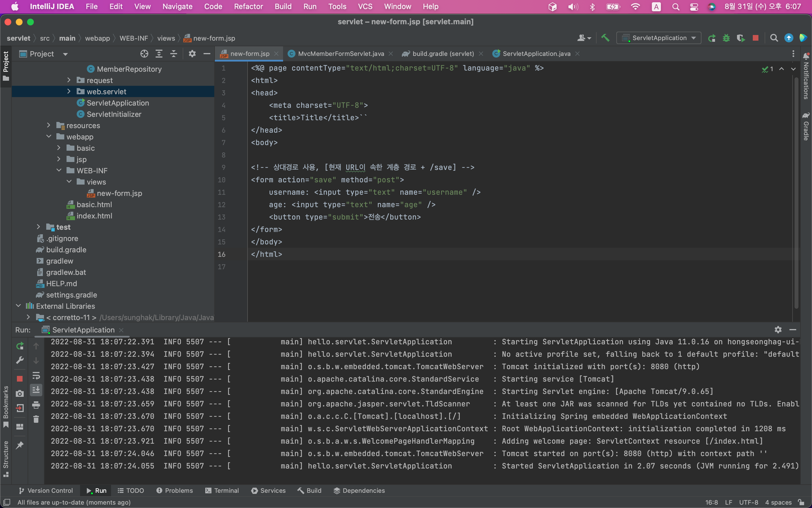Open the Navigate menu
Screen dimensions: 812x508
177,7
